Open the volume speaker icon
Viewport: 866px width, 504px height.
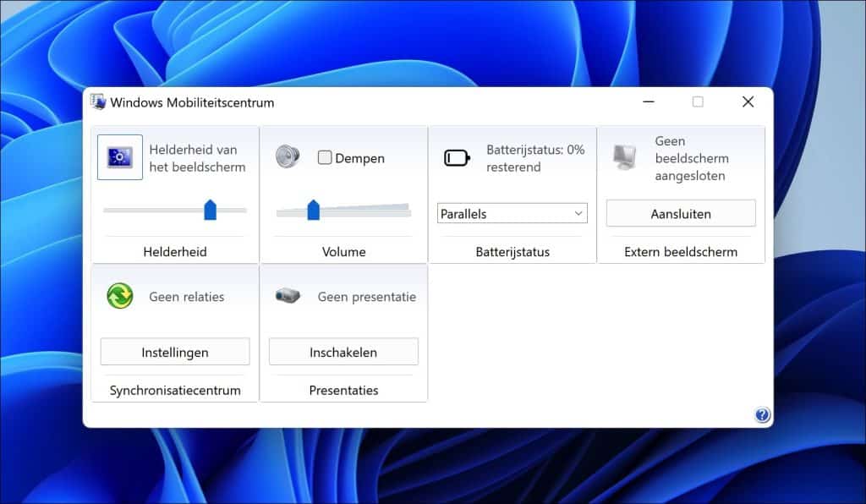[x=288, y=156]
